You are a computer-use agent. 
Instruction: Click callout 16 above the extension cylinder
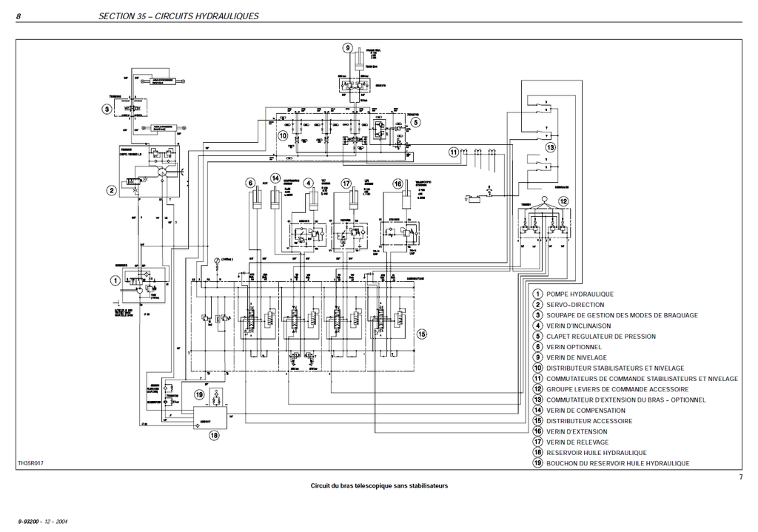[x=398, y=183]
